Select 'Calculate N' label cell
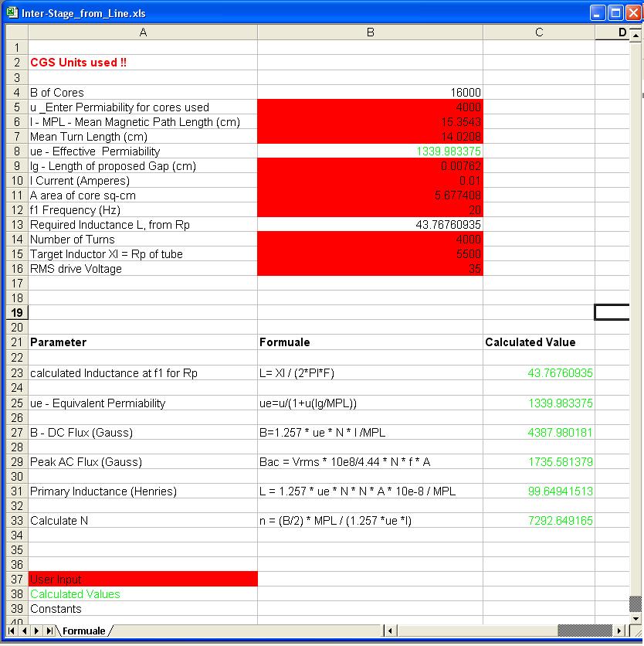This screenshot has height=646, width=644. click(x=143, y=520)
